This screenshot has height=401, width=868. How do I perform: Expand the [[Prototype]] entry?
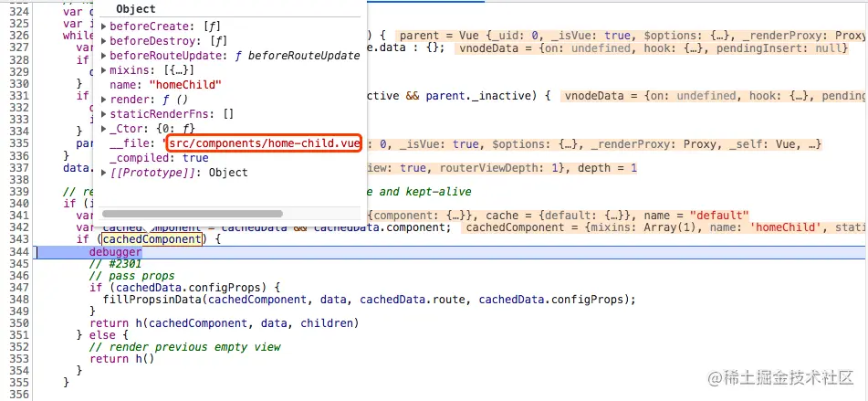coord(104,173)
